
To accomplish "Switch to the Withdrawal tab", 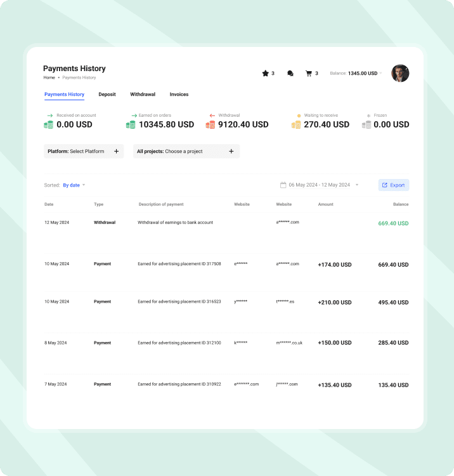I will pos(143,95).
